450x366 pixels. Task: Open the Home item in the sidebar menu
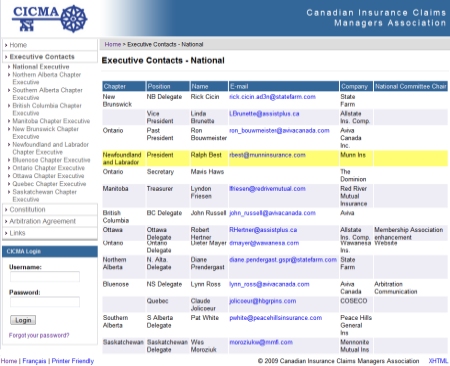pyautogui.click(x=18, y=45)
